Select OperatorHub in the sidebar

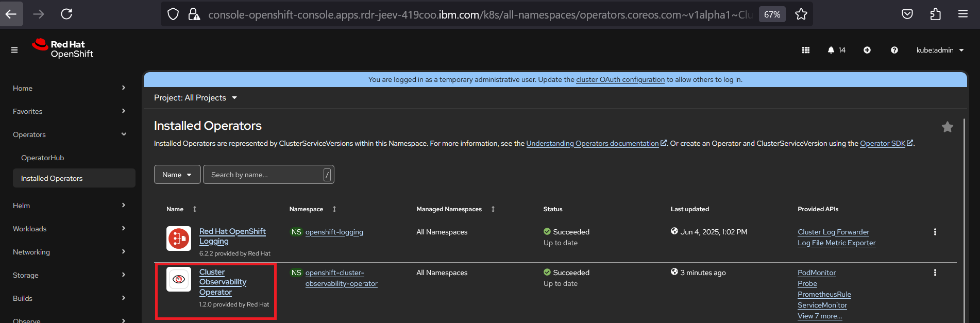pyautogui.click(x=43, y=158)
